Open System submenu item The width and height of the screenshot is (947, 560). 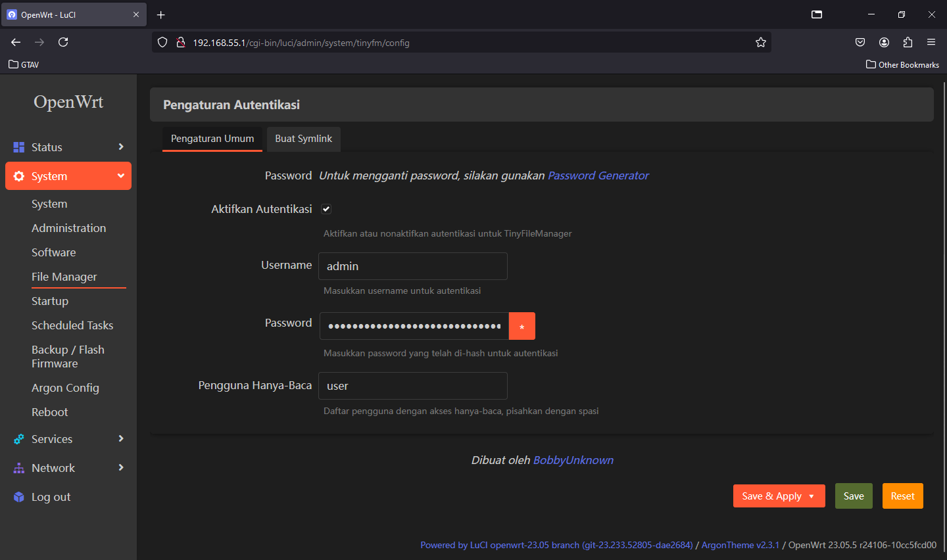49,204
